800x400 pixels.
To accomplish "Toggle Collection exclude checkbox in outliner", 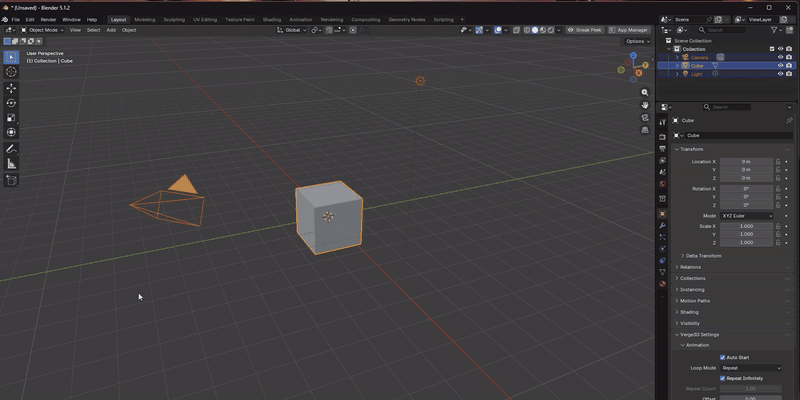I will coord(772,49).
